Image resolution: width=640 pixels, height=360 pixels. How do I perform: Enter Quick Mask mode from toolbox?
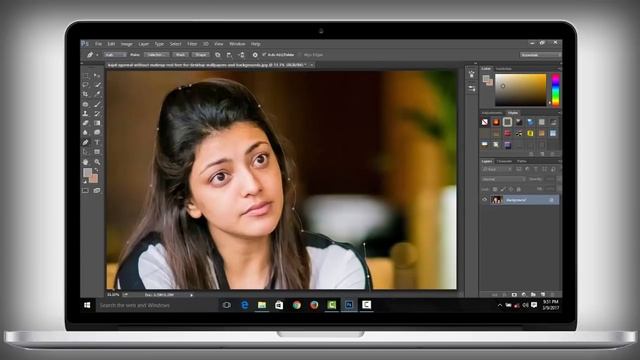85,191
